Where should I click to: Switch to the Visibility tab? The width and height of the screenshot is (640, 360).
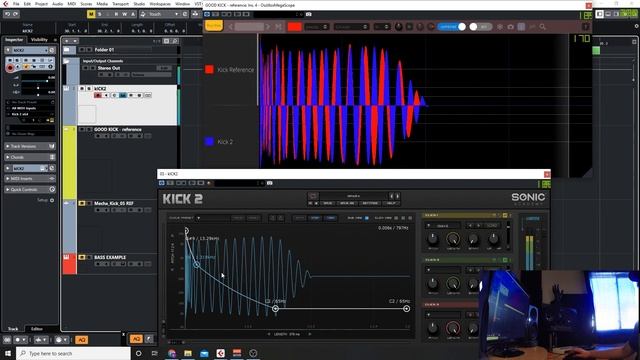point(39,40)
